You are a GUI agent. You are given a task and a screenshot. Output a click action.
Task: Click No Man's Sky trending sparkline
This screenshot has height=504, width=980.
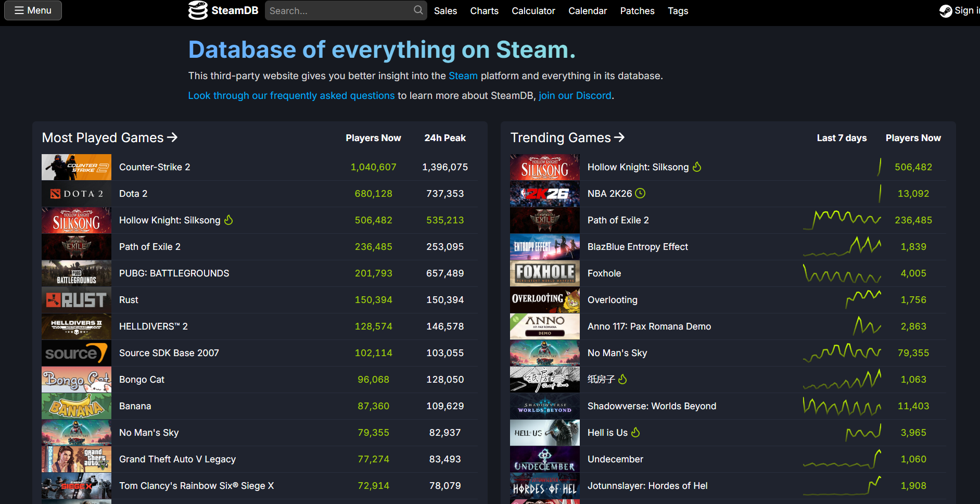(x=842, y=352)
